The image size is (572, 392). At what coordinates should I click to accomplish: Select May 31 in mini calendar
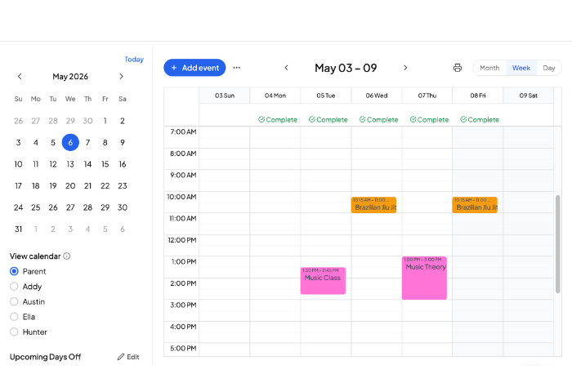point(18,229)
